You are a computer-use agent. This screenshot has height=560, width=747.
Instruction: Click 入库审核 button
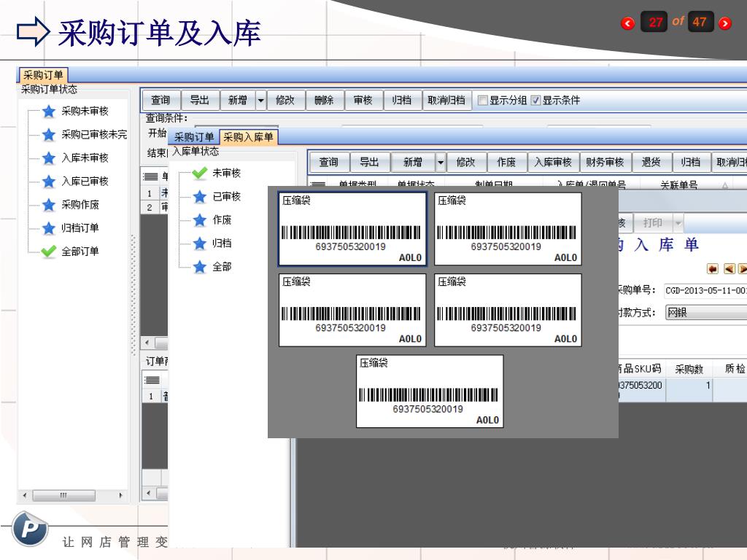coord(553,163)
